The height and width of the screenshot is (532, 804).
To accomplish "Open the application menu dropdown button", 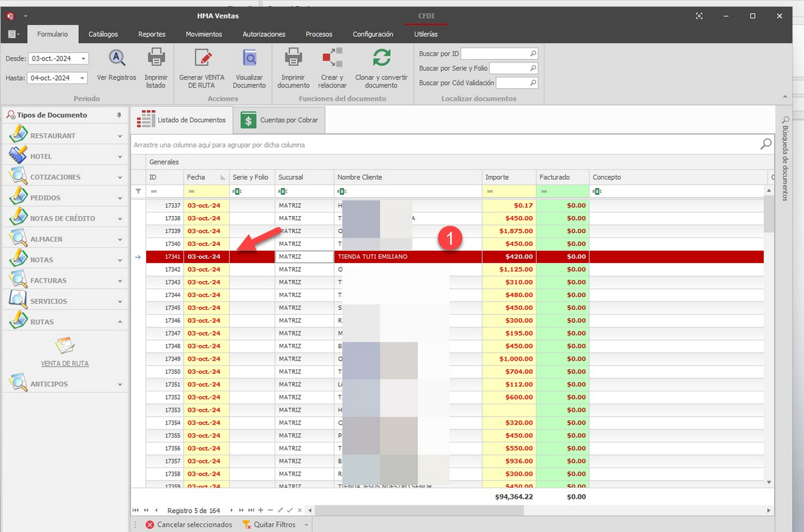I will point(14,35).
